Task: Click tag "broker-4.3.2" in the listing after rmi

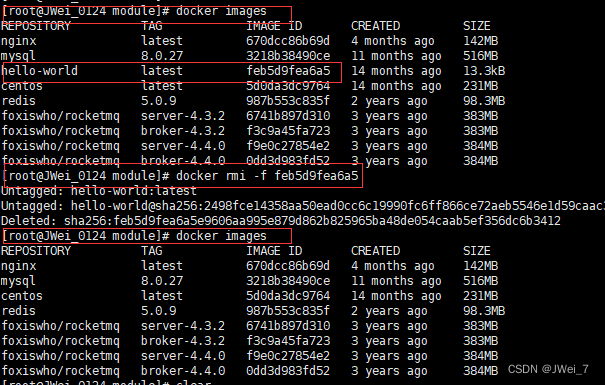Action: 183,341
